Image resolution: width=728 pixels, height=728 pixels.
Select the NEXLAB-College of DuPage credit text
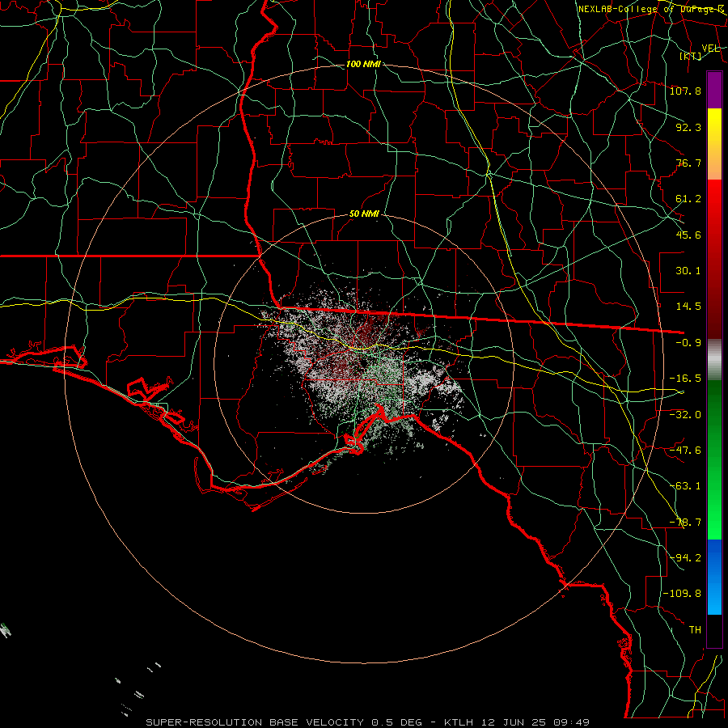(x=650, y=9)
